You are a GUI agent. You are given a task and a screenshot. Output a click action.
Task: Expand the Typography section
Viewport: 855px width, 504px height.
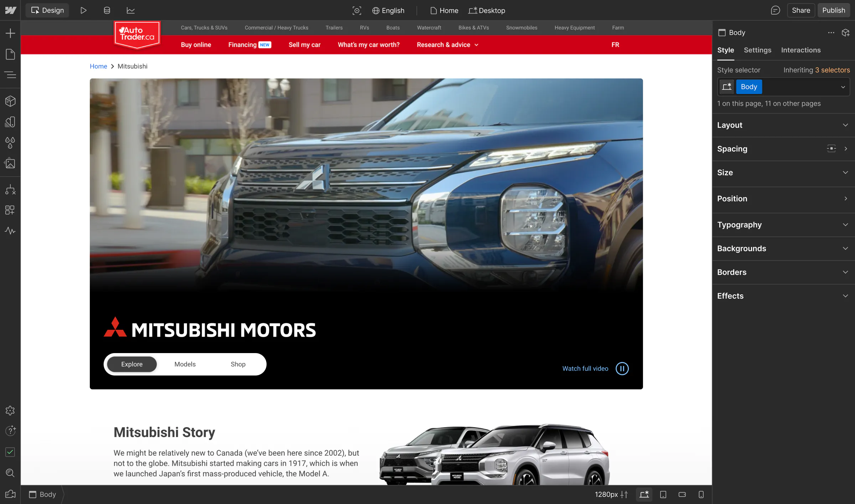click(783, 225)
